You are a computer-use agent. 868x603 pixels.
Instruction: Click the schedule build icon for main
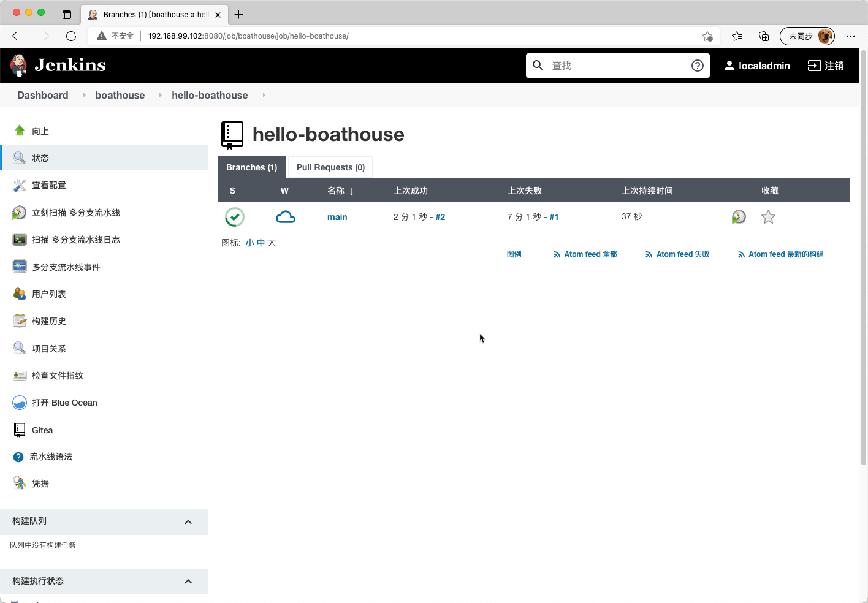(x=739, y=217)
